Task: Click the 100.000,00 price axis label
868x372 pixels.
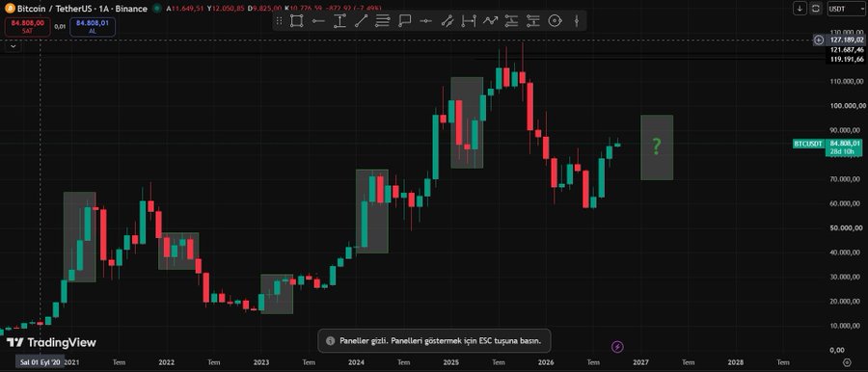Action: click(x=847, y=106)
